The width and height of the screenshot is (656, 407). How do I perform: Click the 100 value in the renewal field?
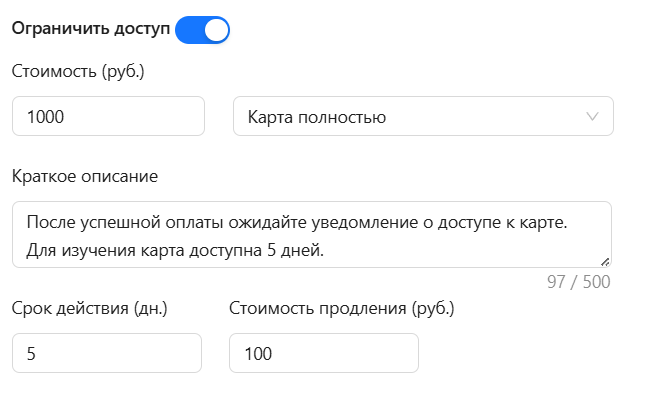(258, 354)
